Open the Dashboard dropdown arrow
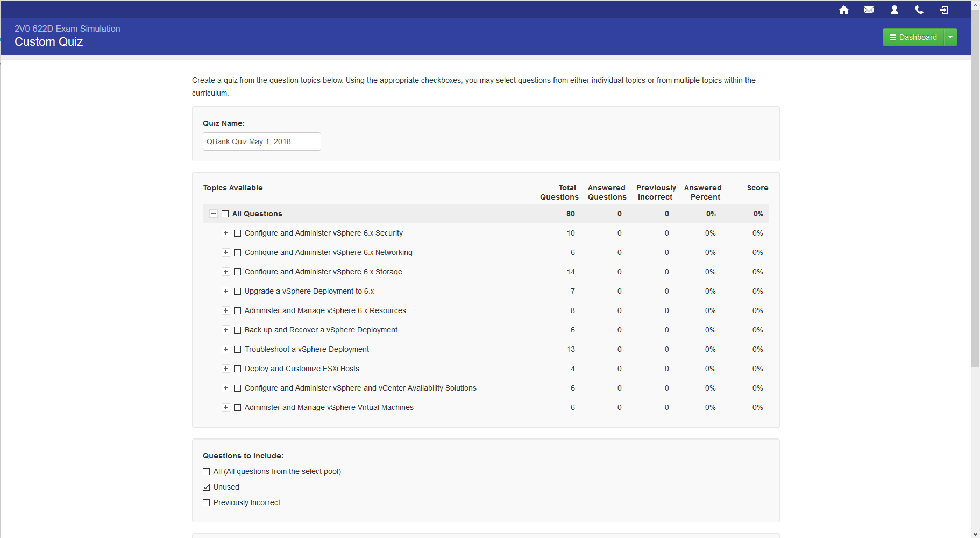The width and height of the screenshot is (980, 538). coord(951,37)
